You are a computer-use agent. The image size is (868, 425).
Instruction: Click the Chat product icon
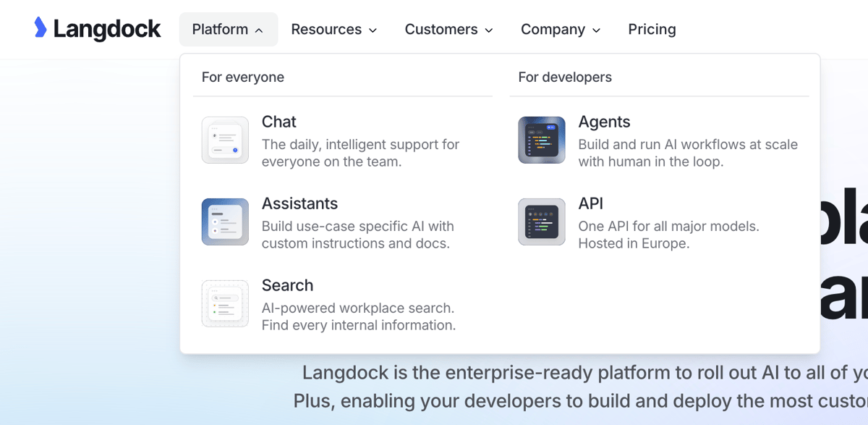[x=225, y=140]
